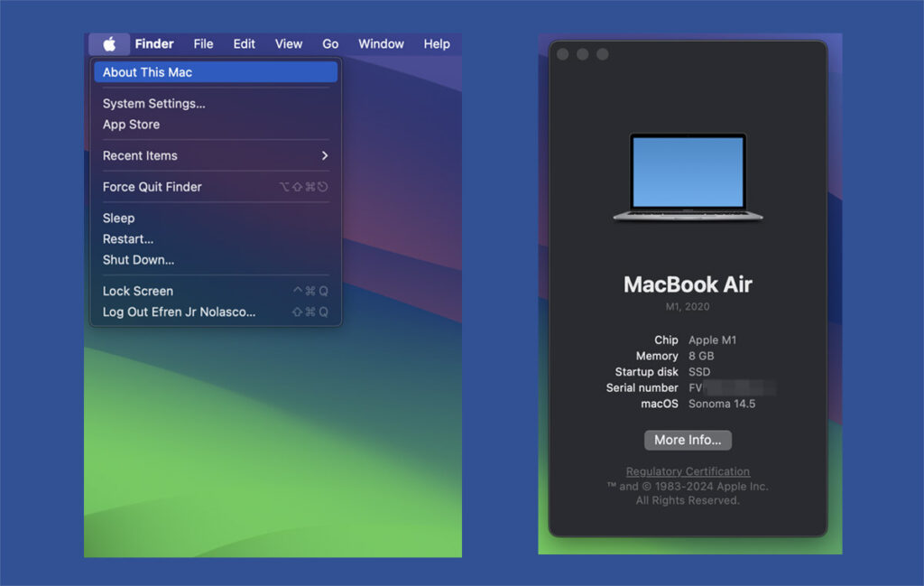Viewport: 924px width, 586px height.
Task: Open the File menu
Action: (x=203, y=44)
